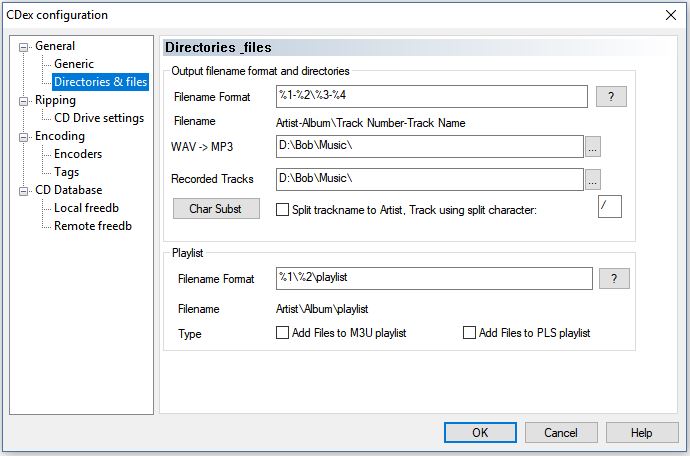This screenshot has width=690, height=456.
Task: Check Add Files to PLS playlist
Action: click(469, 333)
